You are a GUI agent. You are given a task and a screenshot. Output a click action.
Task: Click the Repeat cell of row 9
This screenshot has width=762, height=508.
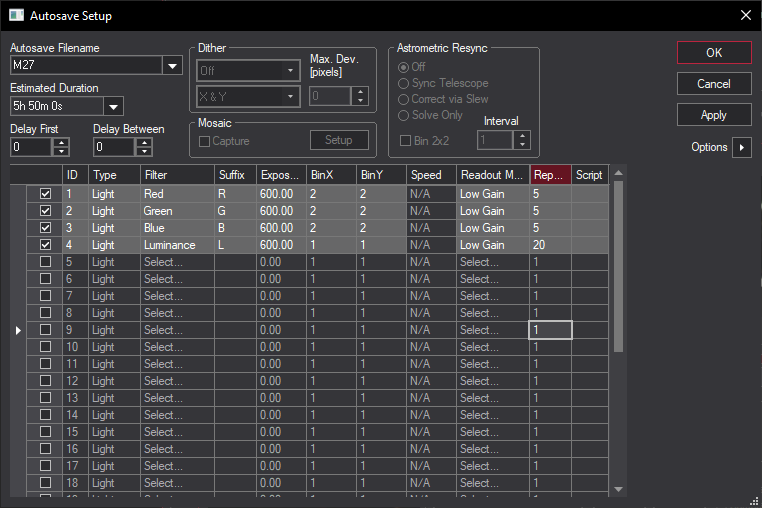click(550, 330)
